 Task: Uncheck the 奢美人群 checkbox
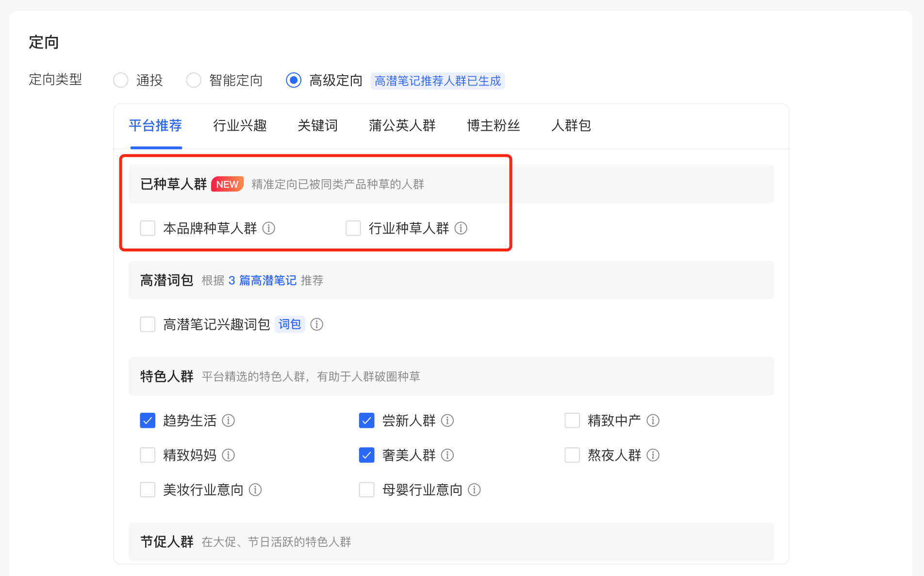pyautogui.click(x=367, y=455)
